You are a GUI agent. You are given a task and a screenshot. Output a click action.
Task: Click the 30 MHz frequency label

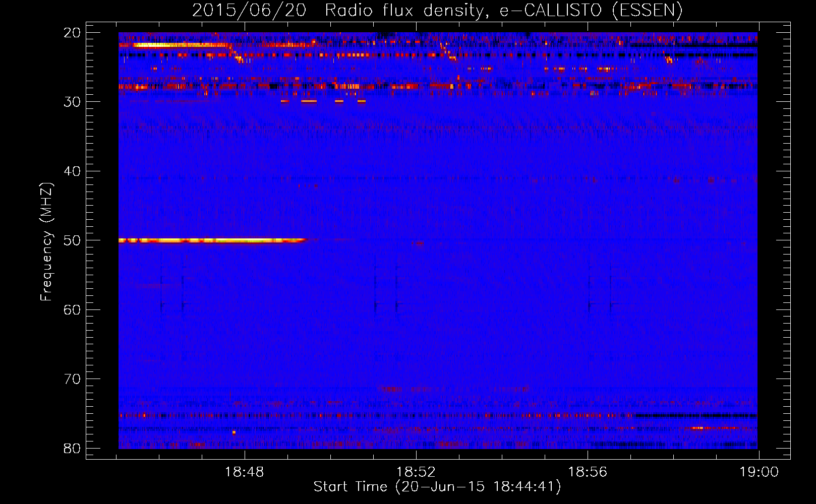pos(73,102)
